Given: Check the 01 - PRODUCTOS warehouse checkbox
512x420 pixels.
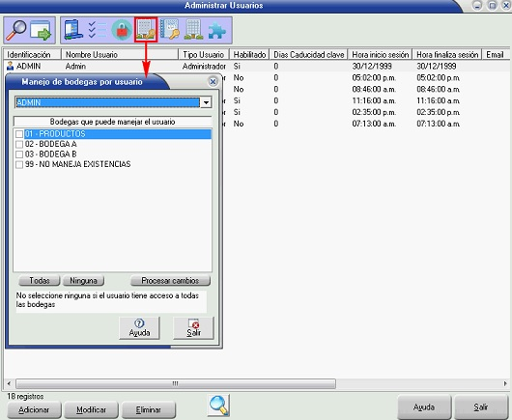Looking at the screenshot, I should tap(19, 134).
